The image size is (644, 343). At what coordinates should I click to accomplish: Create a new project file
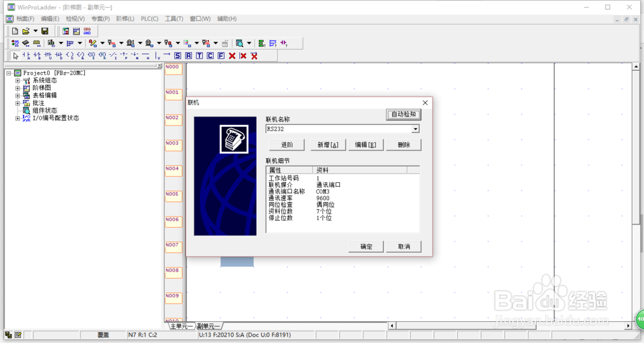click(x=15, y=31)
